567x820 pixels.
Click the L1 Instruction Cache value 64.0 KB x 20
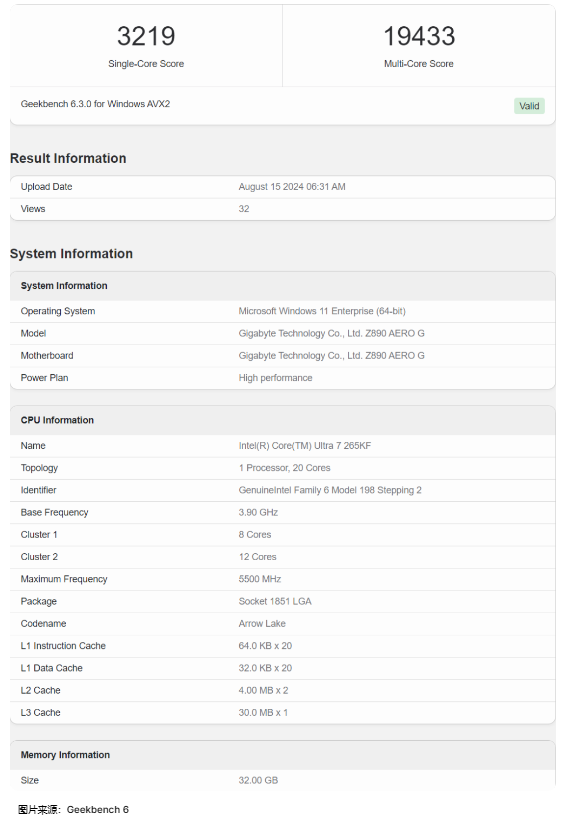click(x=265, y=646)
